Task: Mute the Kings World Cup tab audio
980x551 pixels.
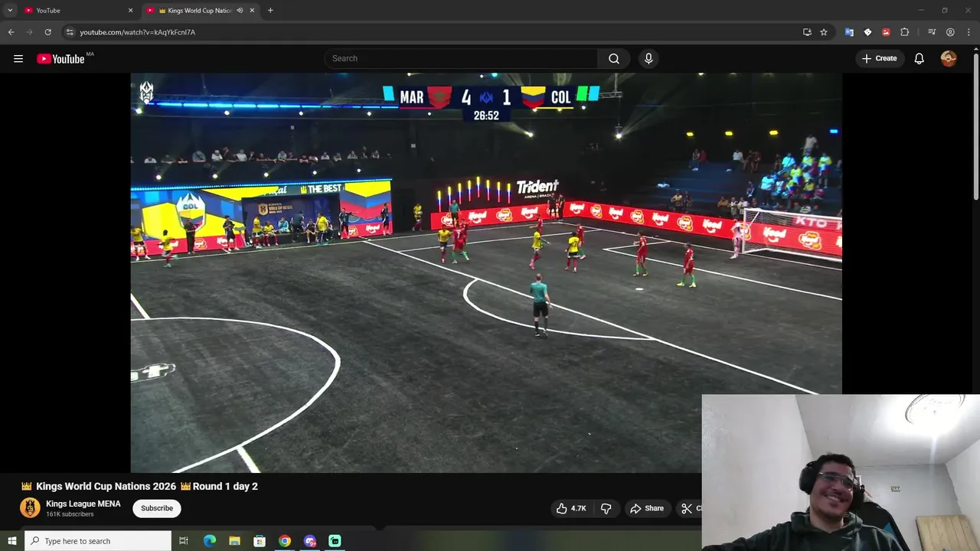Action: [x=240, y=11]
